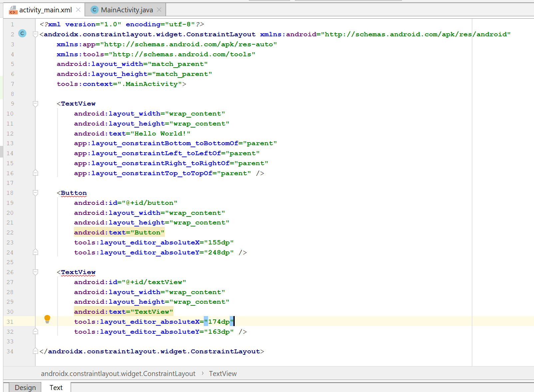
Task: Collapse the Button element fold on line 18
Action: (x=35, y=193)
